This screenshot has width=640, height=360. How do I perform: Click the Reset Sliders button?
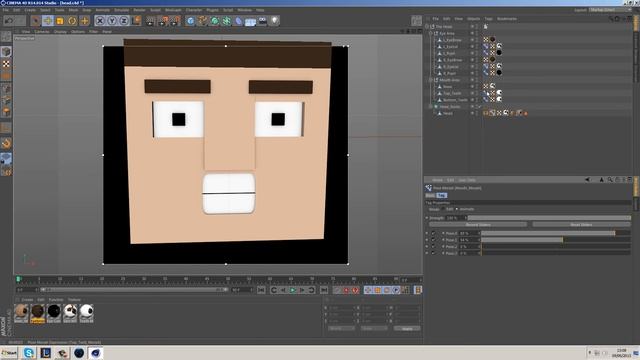click(x=581, y=224)
